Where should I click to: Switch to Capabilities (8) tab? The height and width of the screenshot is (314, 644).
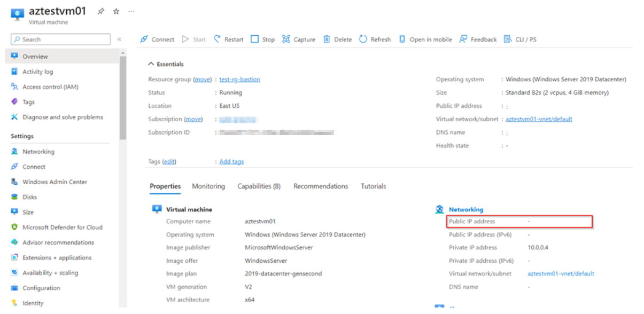click(259, 186)
